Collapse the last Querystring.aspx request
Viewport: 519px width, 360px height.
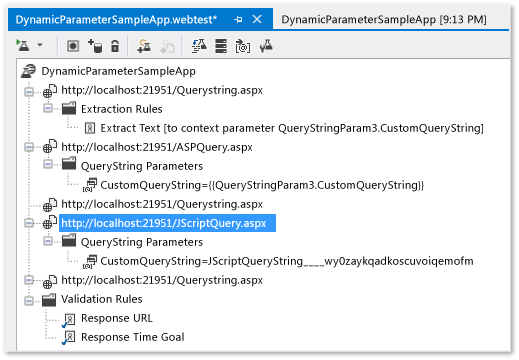coord(29,280)
